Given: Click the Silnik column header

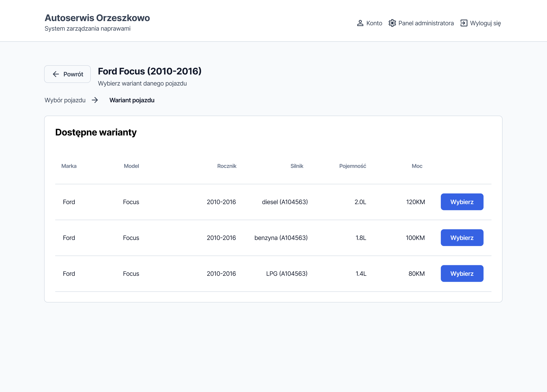Looking at the screenshot, I should 297,166.
